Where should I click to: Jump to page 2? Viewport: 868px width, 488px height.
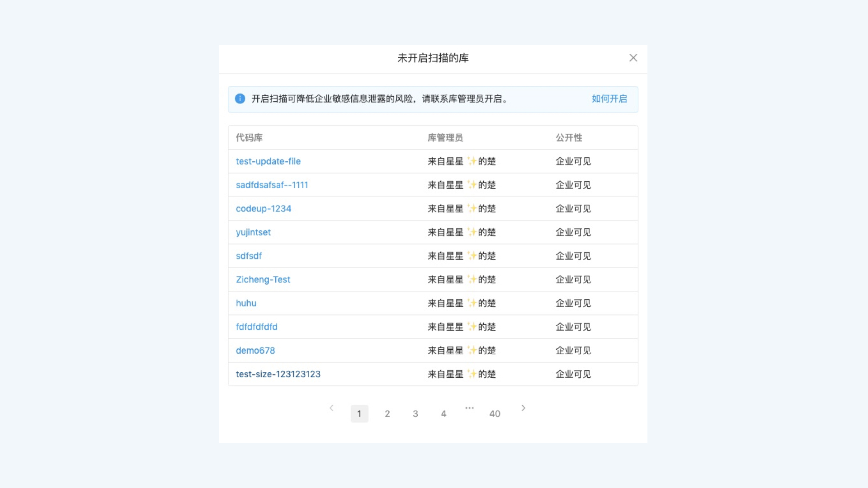(x=387, y=414)
